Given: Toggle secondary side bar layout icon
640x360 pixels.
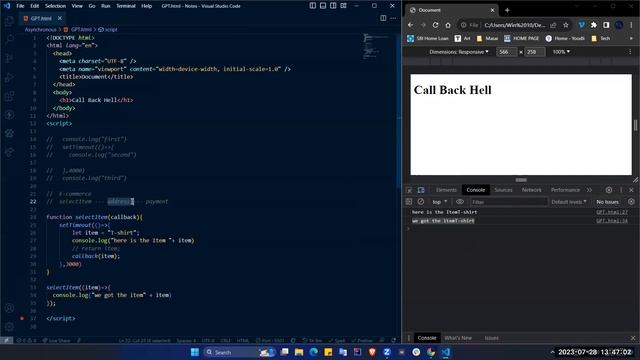Looking at the screenshot, I should point(333,6).
